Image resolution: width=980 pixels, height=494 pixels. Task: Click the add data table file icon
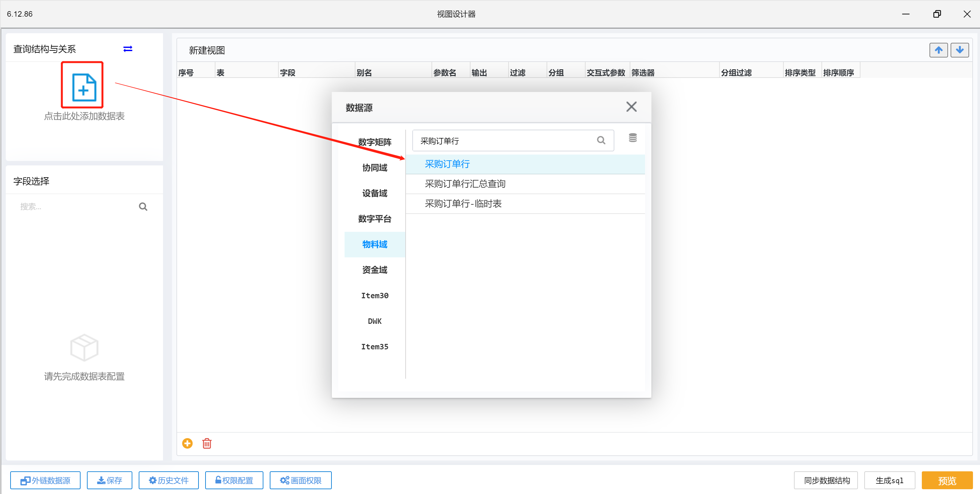[x=84, y=87]
